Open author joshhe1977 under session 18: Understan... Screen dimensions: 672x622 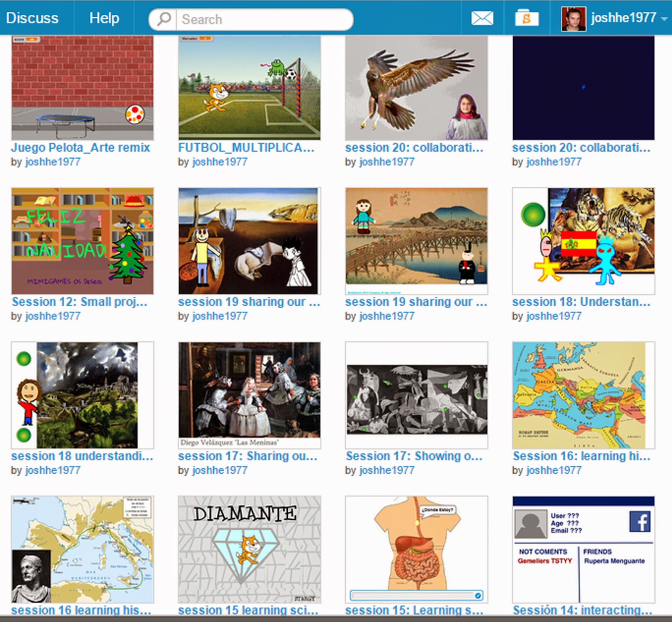coord(554,316)
